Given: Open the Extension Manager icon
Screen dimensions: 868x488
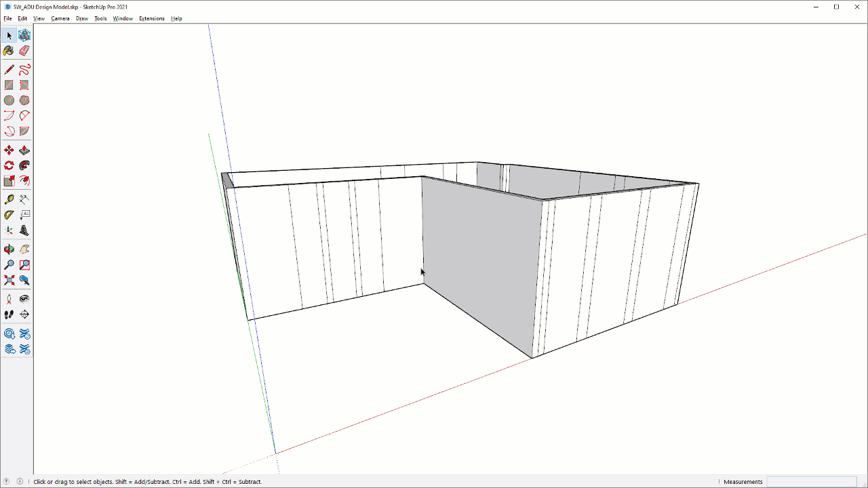Looking at the screenshot, I should [24, 349].
